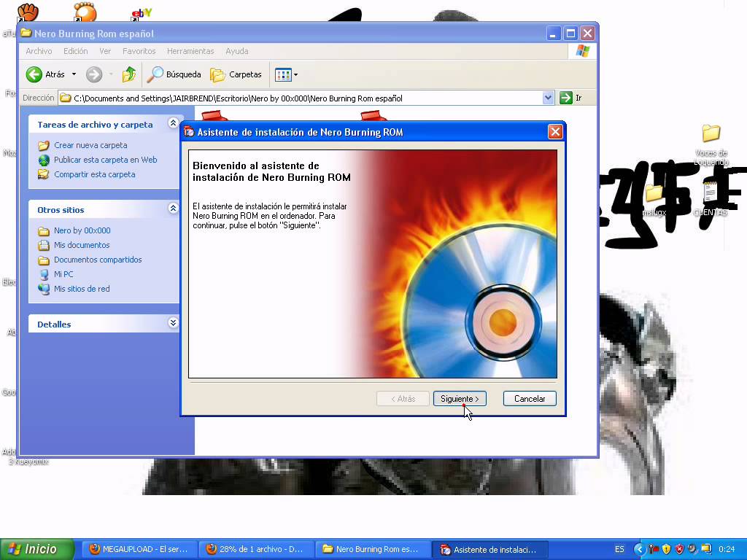Click Compartir esta carpeta link
747x560 pixels.
tap(94, 174)
